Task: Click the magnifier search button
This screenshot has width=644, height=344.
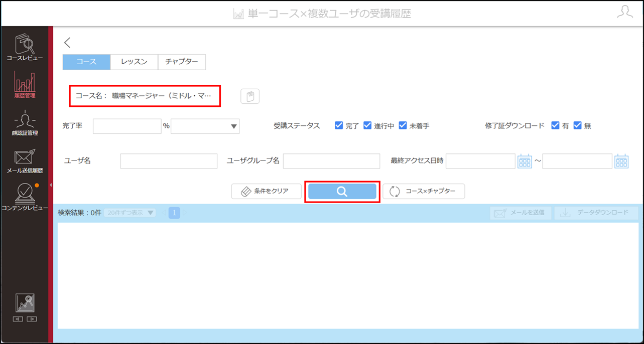Action: [x=342, y=192]
